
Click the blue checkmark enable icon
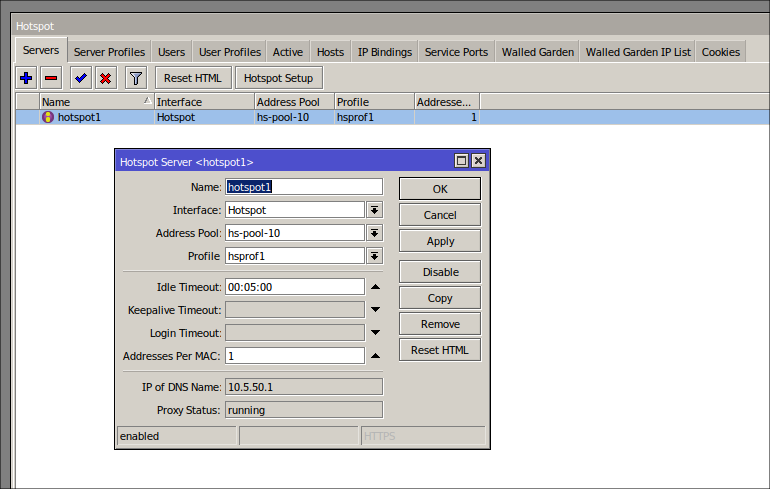click(81, 78)
